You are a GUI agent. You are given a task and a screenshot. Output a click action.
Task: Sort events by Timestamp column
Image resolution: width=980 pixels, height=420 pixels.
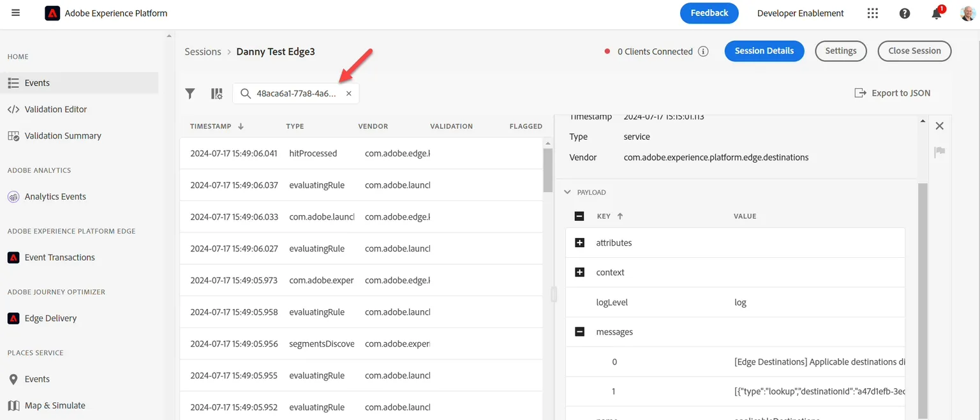tap(217, 126)
